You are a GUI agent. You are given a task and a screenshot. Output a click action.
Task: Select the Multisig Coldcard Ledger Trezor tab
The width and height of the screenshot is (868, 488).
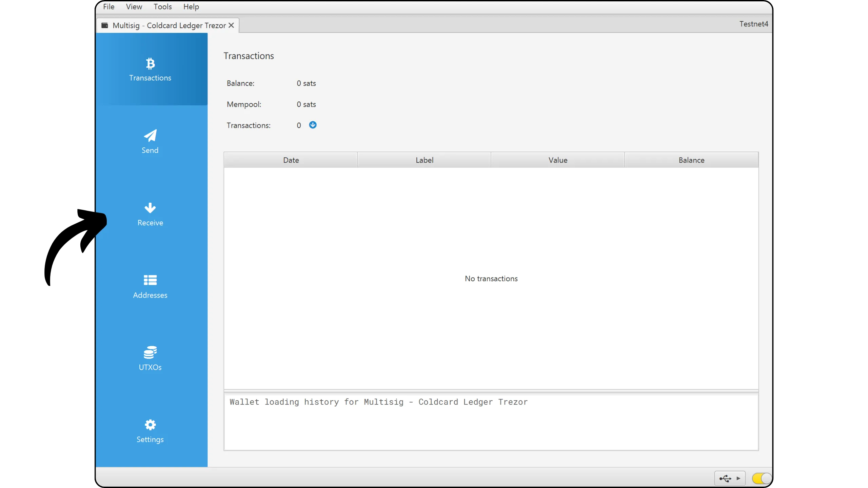[169, 25]
